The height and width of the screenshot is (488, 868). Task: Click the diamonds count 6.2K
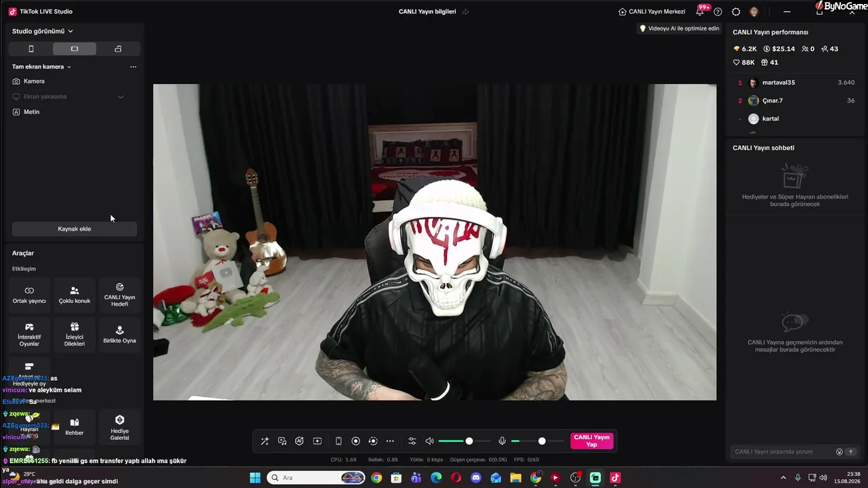coord(745,49)
